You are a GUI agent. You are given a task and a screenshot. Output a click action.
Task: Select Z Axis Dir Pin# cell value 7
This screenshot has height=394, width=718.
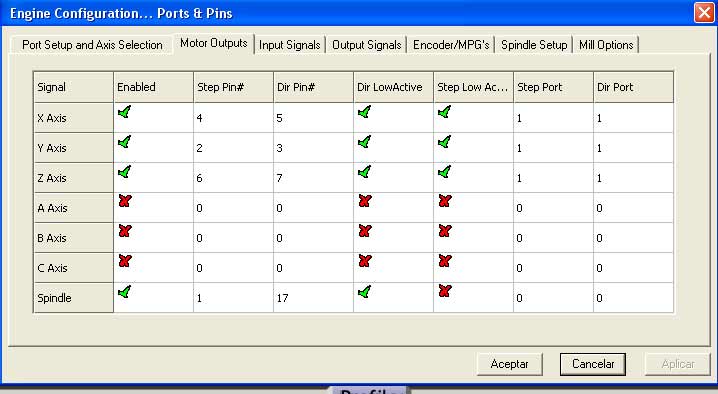(313, 178)
